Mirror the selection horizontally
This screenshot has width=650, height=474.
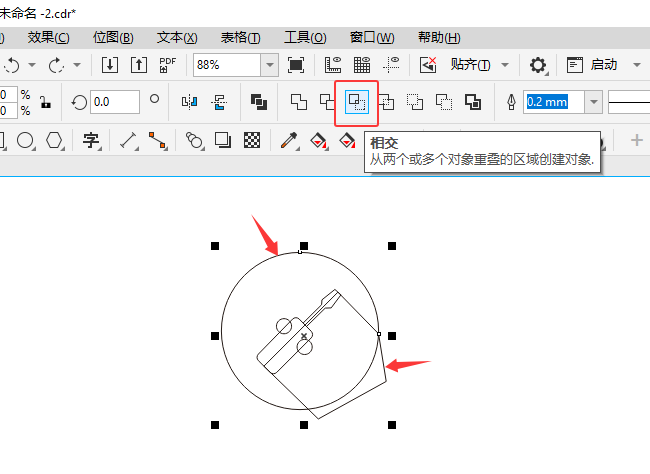coord(190,102)
